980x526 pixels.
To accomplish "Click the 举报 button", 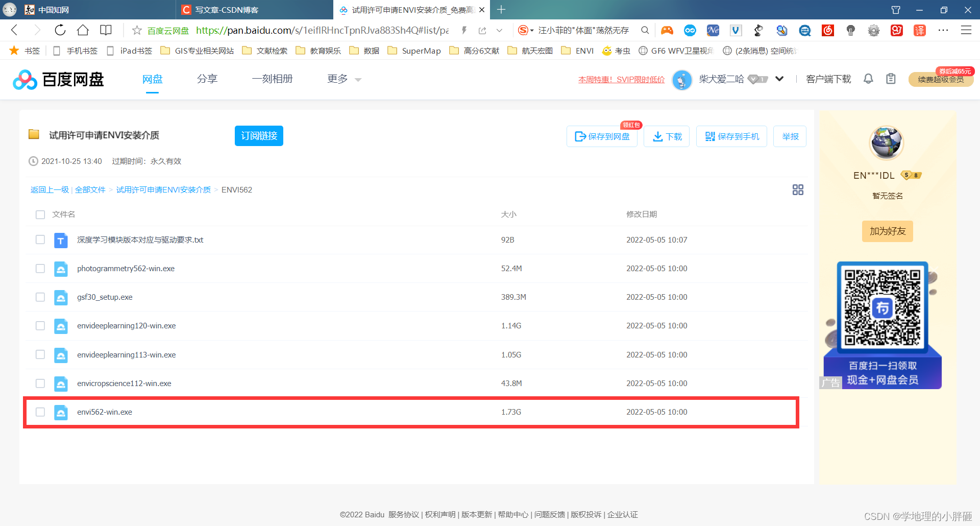I will [790, 136].
